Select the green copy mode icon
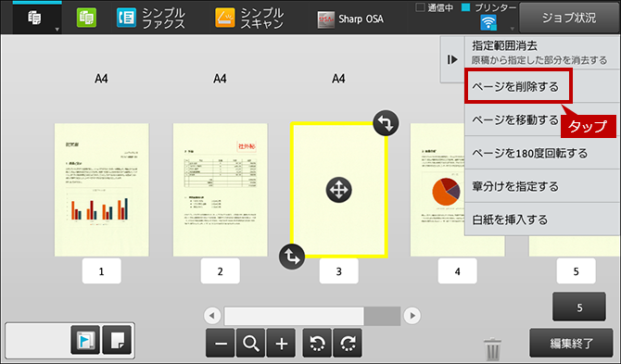This screenshot has width=621, height=364. 86,19
